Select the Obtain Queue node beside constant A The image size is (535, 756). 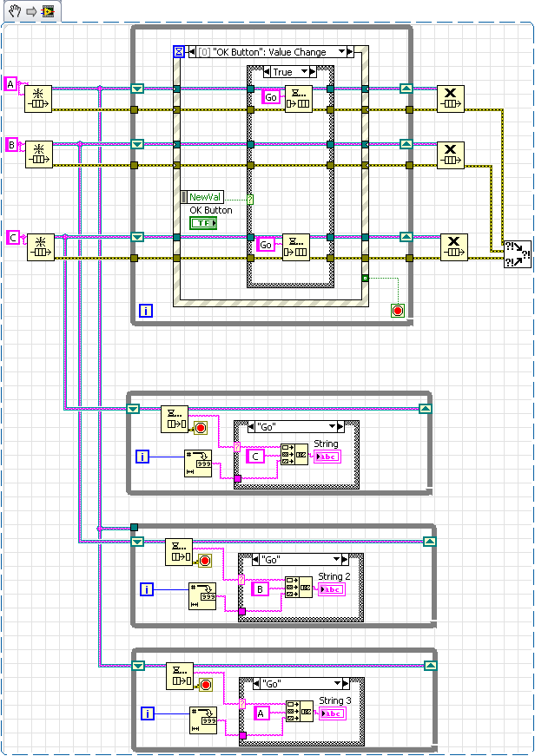coord(39,99)
